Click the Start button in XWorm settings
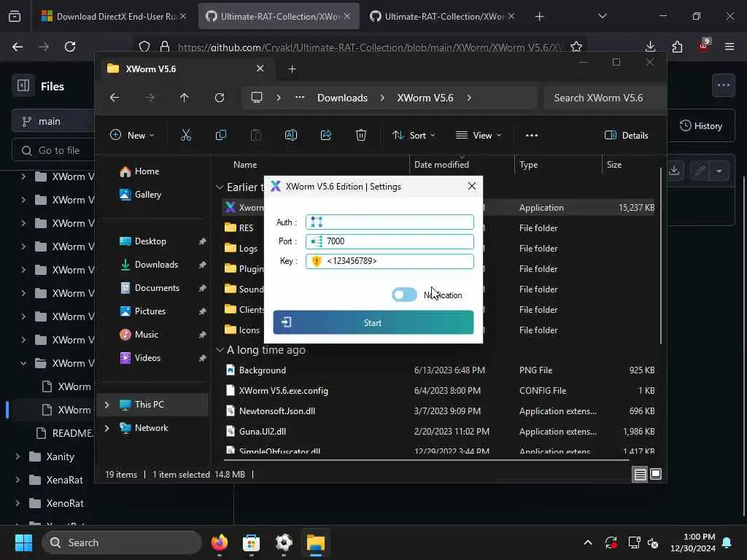 [373, 322]
